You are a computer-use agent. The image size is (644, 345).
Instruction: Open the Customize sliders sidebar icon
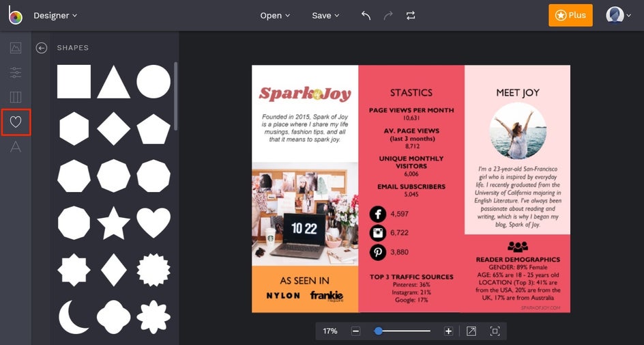click(x=16, y=72)
